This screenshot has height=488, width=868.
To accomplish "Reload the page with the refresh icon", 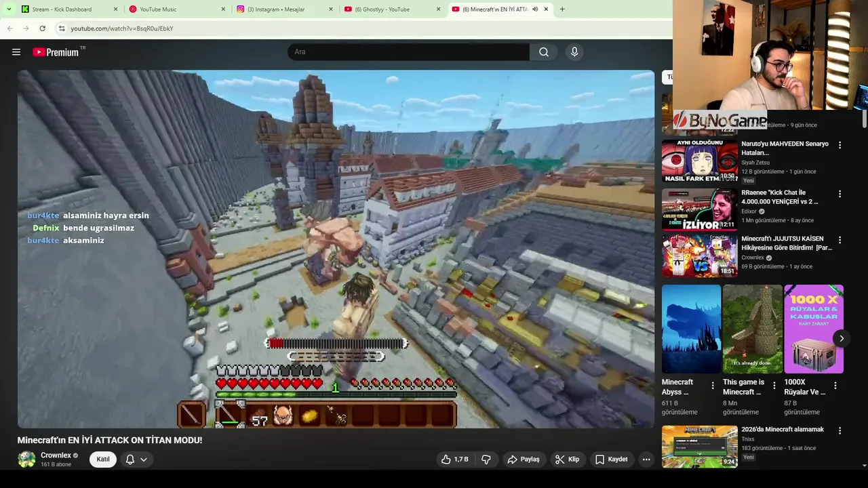I will pyautogui.click(x=42, y=28).
